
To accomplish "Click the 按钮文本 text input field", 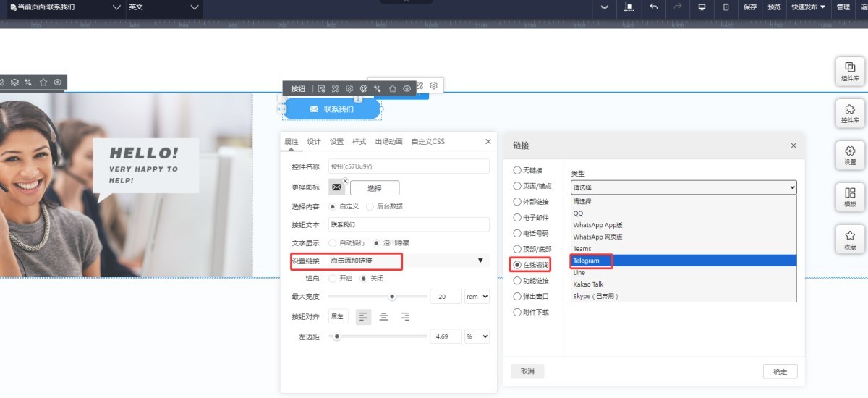I will point(409,224).
